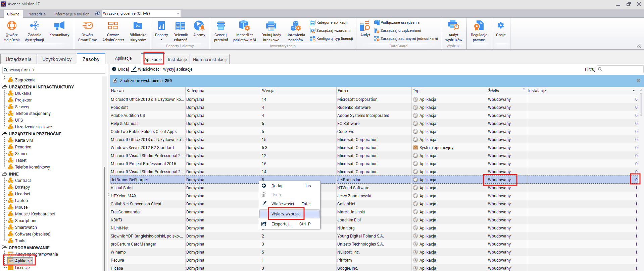Open the Biblioteka skryptów library
The image size is (644, 271).
tap(138, 31)
